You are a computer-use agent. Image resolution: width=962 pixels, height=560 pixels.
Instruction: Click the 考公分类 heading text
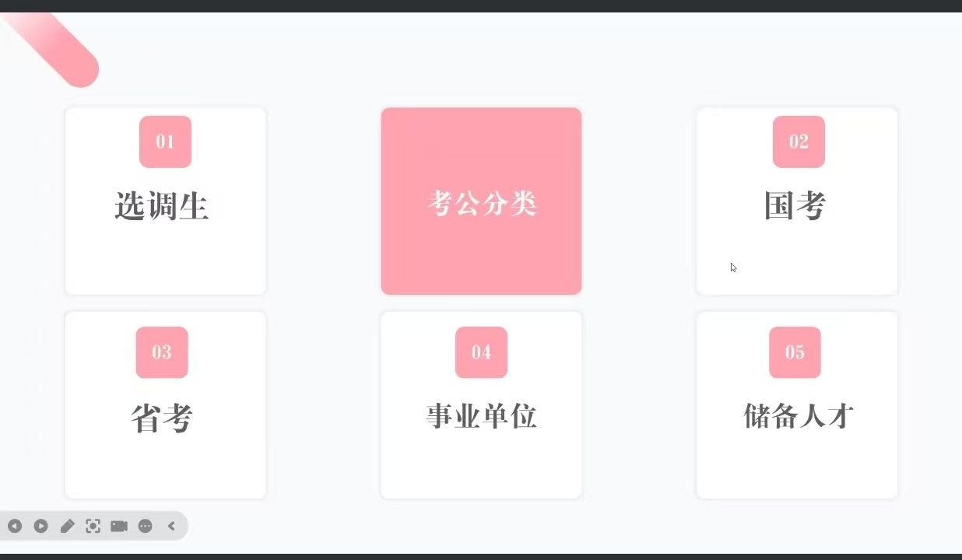coord(482,205)
